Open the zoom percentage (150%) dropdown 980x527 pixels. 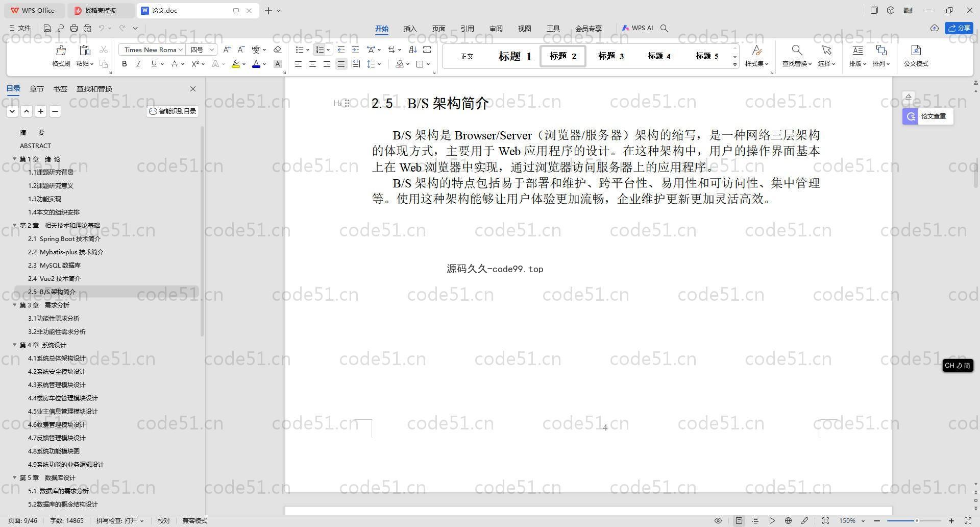[x=863, y=521]
